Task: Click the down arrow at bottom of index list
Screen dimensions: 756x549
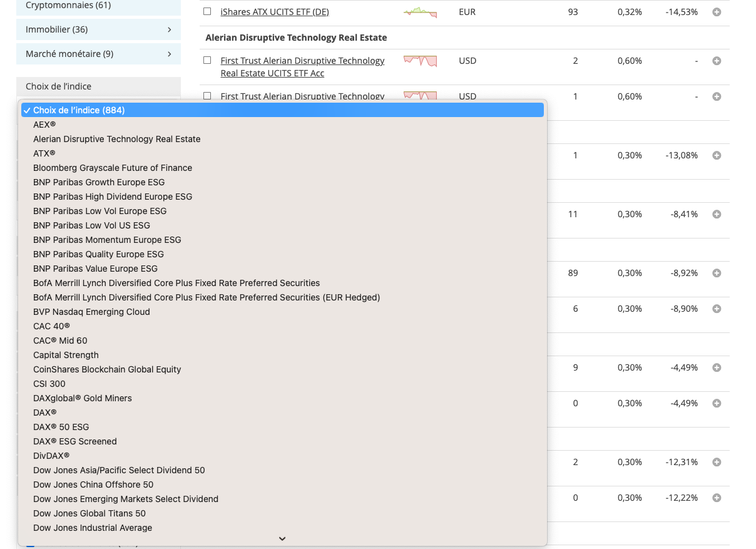Action: tap(282, 538)
